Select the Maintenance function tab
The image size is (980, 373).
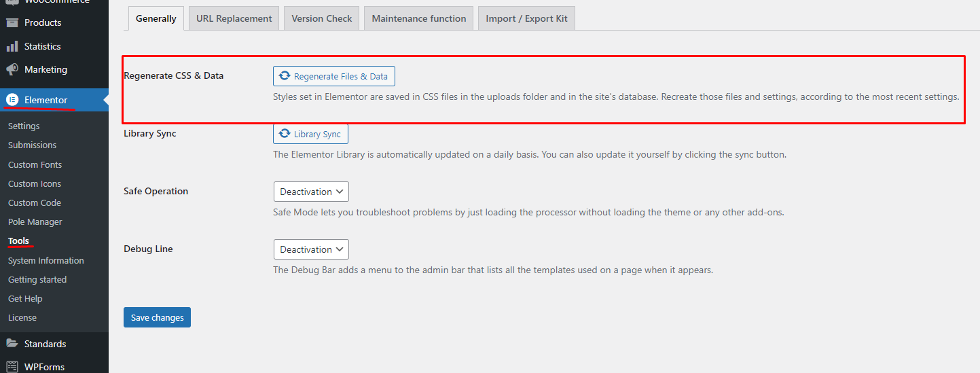click(419, 18)
